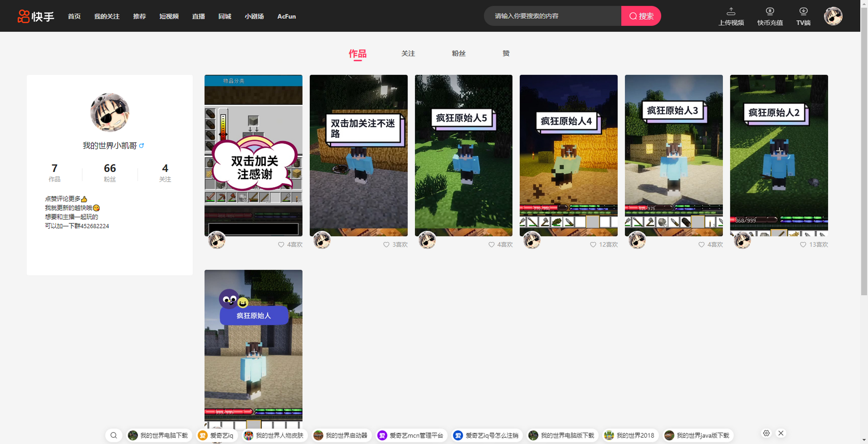Click the 4 关注 count
The image size is (868, 444).
pyautogui.click(x=165, y=172)
